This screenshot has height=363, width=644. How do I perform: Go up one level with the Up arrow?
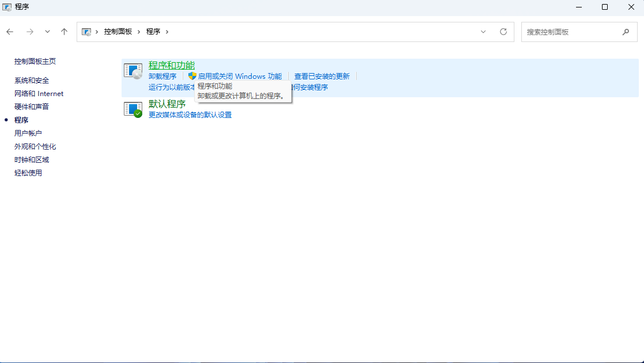click(x=64, y=32)
